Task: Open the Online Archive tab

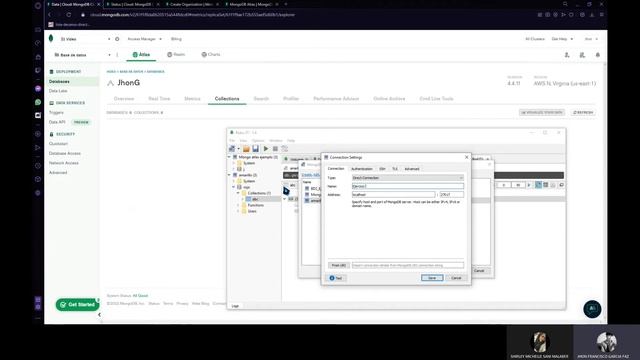Action: pyautogui.click(x=389, y=99)
